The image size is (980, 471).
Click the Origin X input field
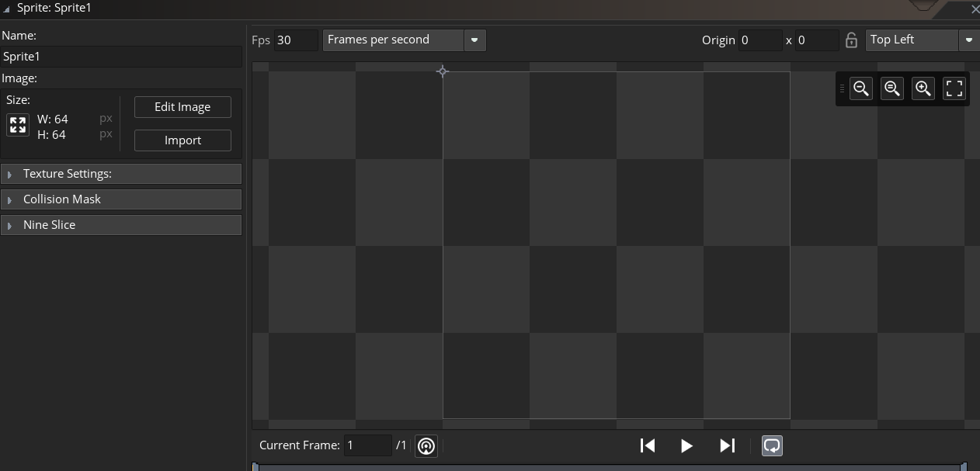(759, 40)
